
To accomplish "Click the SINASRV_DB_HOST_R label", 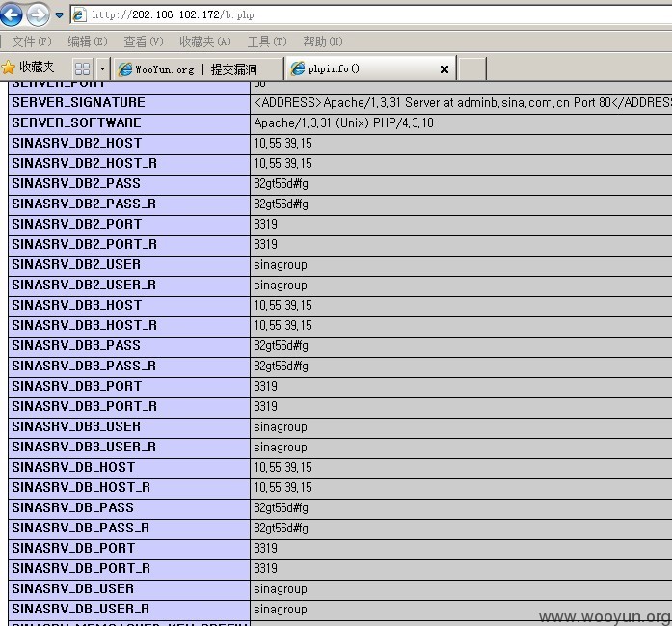I will (x=81, y=487).
